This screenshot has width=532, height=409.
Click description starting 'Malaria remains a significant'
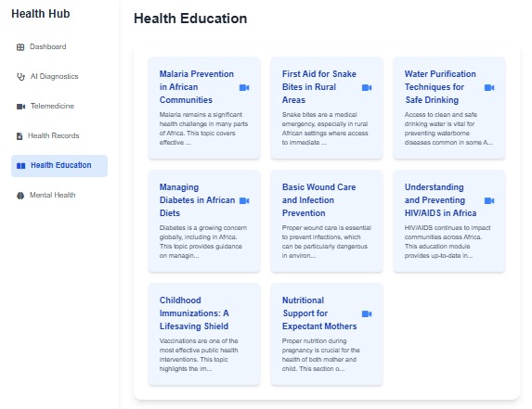[x=203, y=129]
